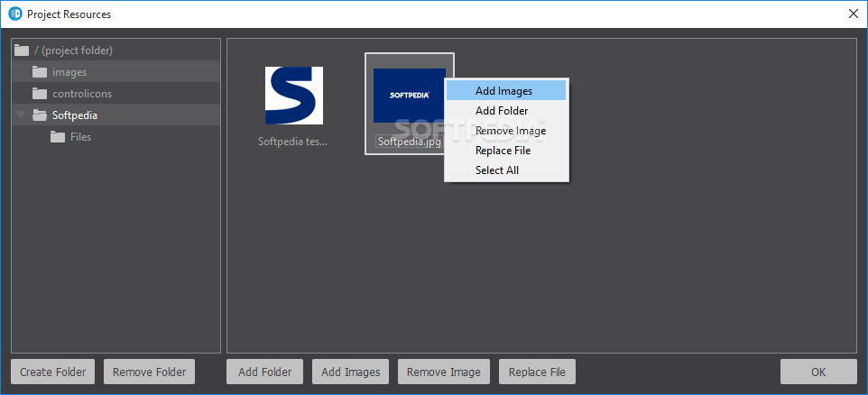
Task: Click the project folder icon at tree root
Action: tap(22, 51)
